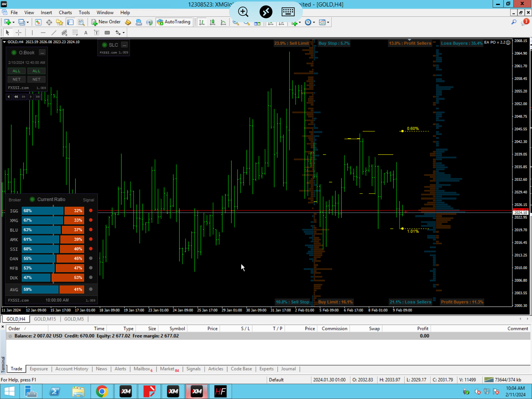Toggle the AutoTrading button

[x=174, y=22]
